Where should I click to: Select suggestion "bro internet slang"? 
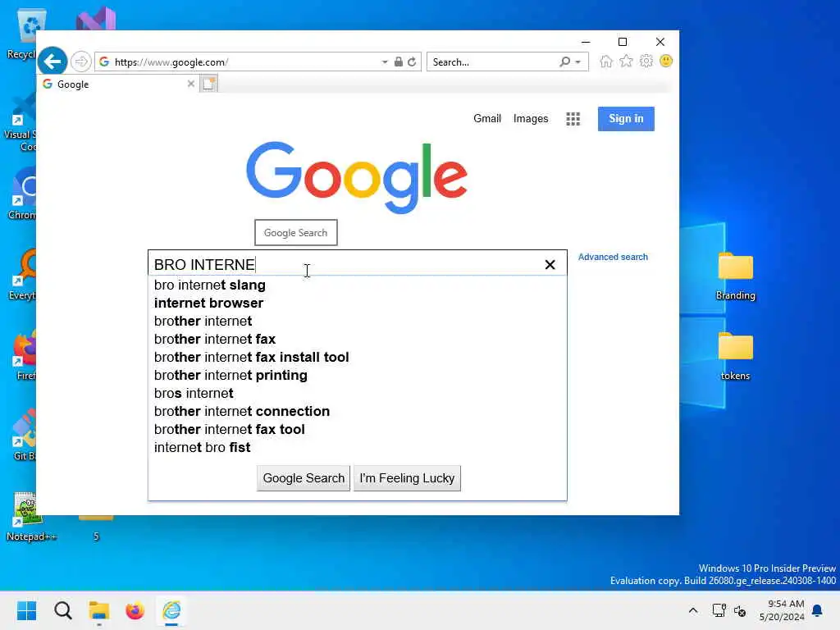357,285
